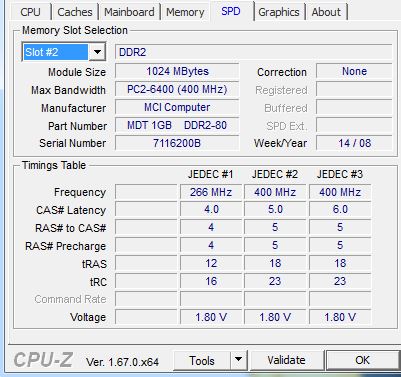Confirm with the OK button

click(x=363, y=360)
